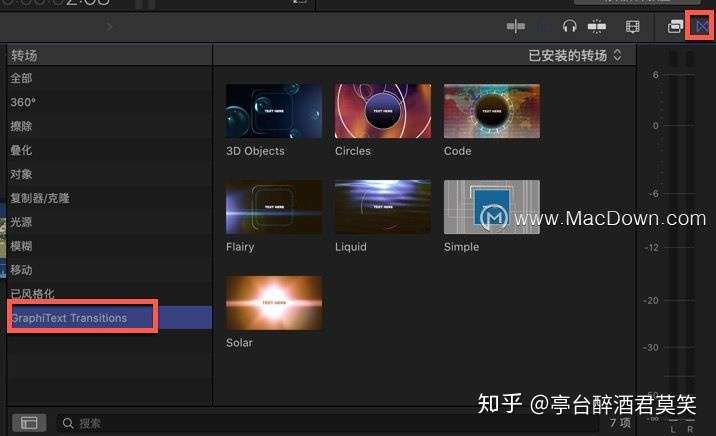This screenshot has height=436, width=716.
Task: Pick the Code transition thumbnail
Action: pyautogui.click(x=492, y=111)
